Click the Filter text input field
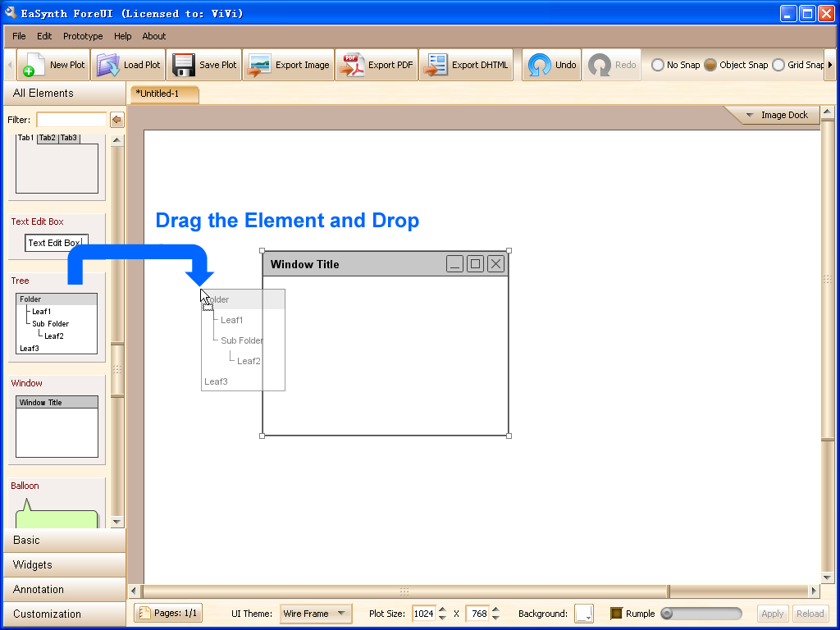 [x=71, y=120]
